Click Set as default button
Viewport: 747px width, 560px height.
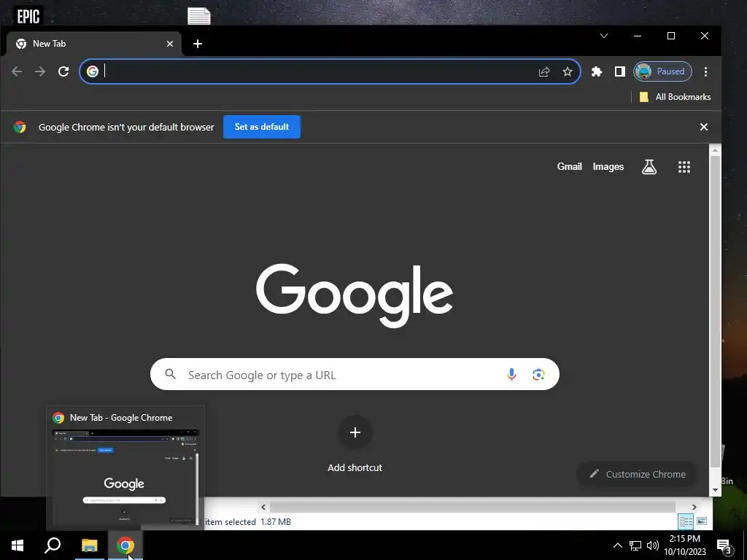tap(262, 127)
